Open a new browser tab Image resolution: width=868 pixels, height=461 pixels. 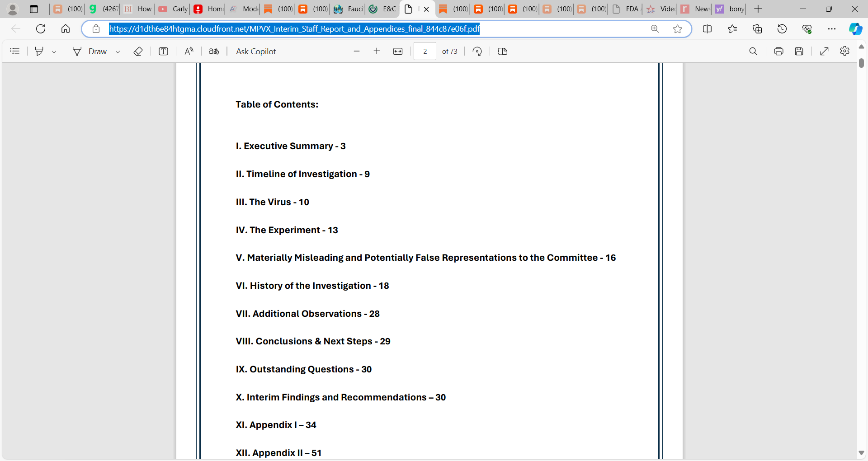click(758, 9)
